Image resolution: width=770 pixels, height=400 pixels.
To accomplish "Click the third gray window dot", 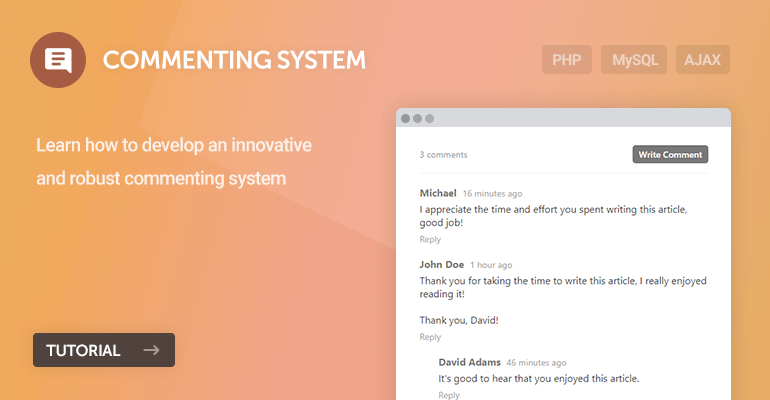I will pos(429,118).
